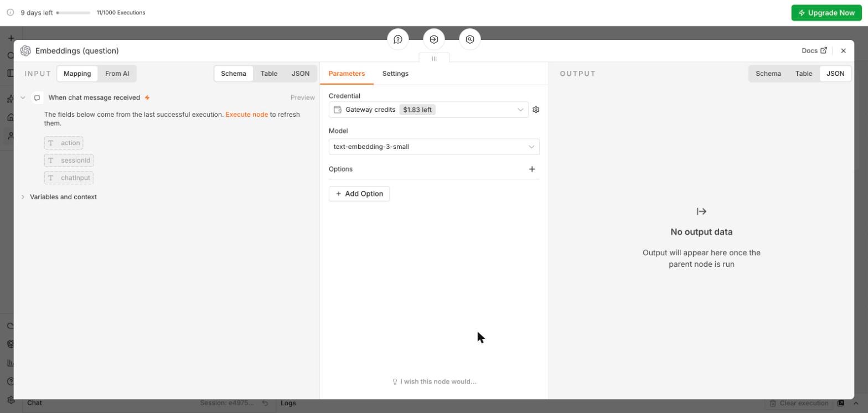Click the executions usage progress bar
Viewport: 868px width, 413px height.
(73, 13)
